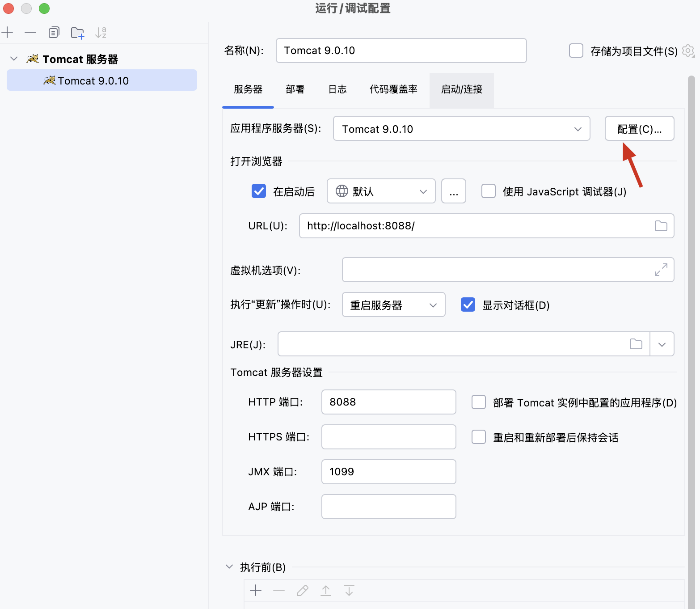Viewport: 700px width, 609px height.
Task: Open the default browser dropdown
Action: pyautogui.click(x=381, y=191)
